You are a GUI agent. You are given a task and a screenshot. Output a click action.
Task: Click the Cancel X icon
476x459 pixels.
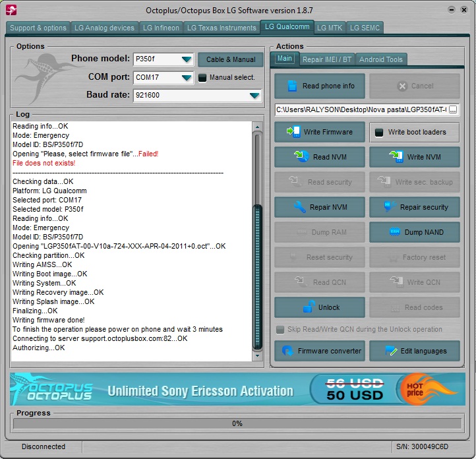(402, 86)
